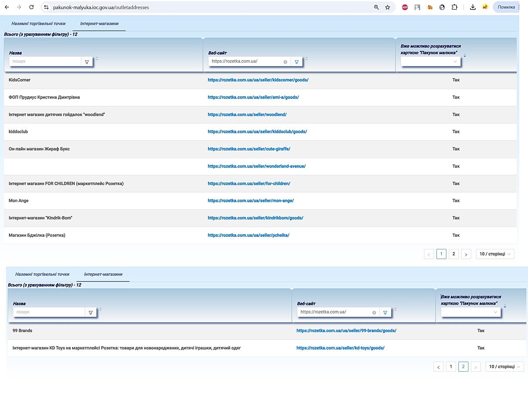Click Веб-сайт filter funnel in lower table

click(385, 312)
